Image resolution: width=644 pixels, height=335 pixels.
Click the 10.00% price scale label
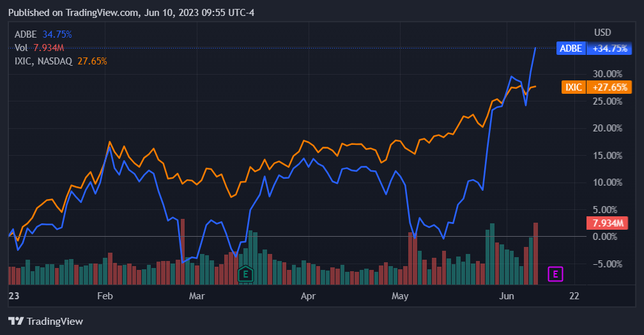608,182
